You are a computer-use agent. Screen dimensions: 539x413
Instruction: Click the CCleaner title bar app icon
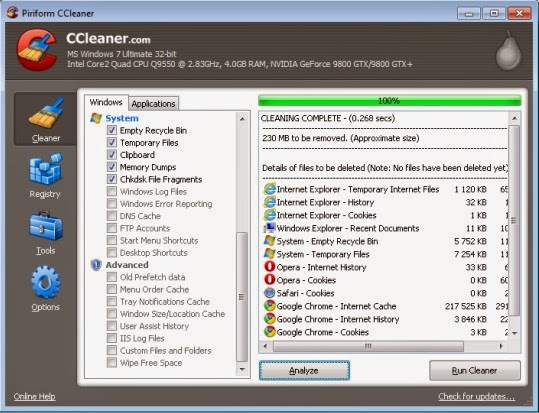pos(12,13)
